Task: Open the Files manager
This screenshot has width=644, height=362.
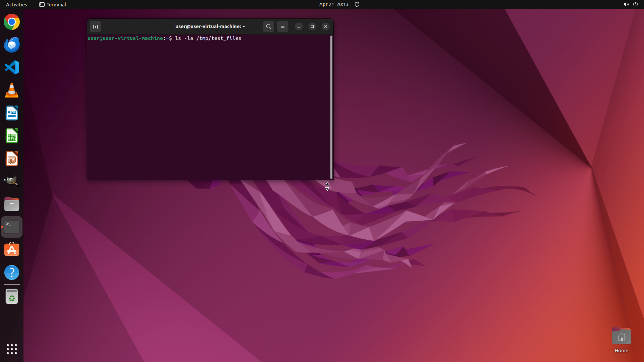Action: tap(12, 204)
